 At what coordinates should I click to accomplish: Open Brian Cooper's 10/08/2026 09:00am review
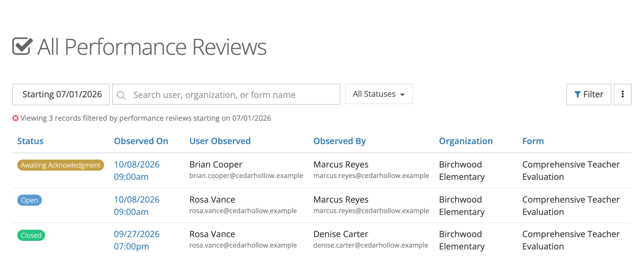pyautogui.click(x=137, y=171)
